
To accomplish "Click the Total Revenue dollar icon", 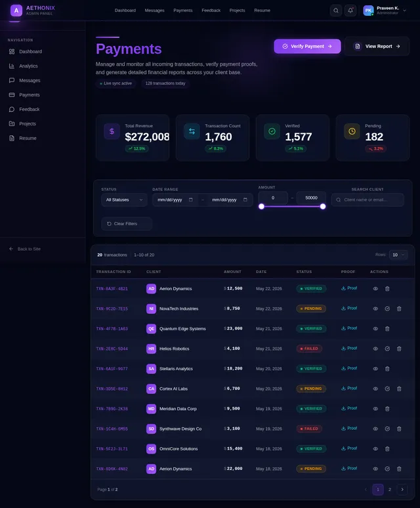I will coord(112,131).
